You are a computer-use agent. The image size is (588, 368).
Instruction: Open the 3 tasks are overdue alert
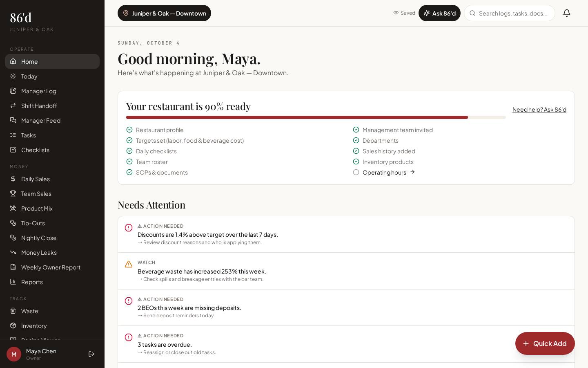(x=346, y=344)
